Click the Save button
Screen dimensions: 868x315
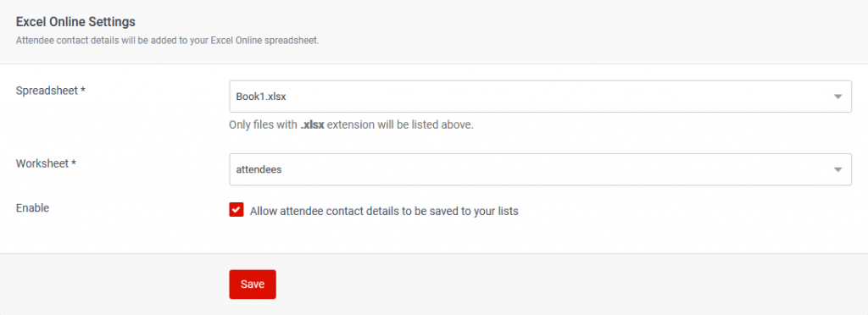pyautogui.click(x=253, y=285)
